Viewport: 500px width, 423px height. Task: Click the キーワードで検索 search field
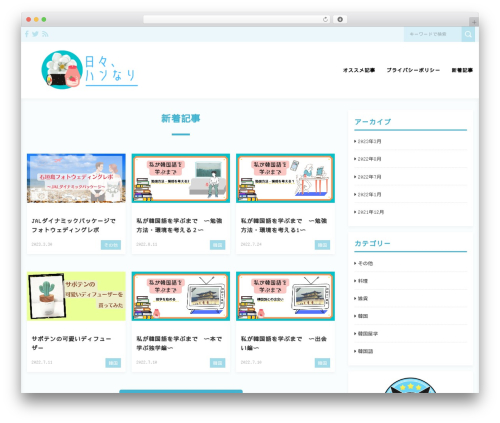click(433, 34)
